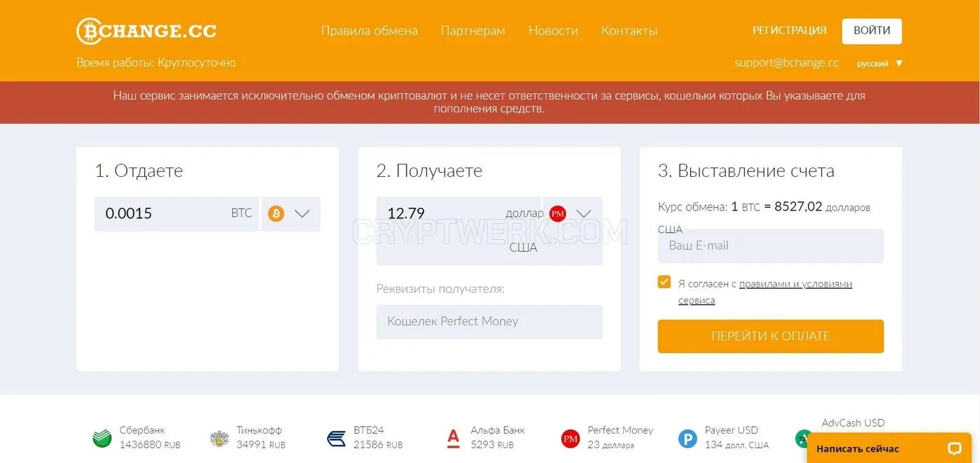The height and width of the screenshot is (463, 980).
Task: Open the русский language dropdown
Action: point(880,64)
